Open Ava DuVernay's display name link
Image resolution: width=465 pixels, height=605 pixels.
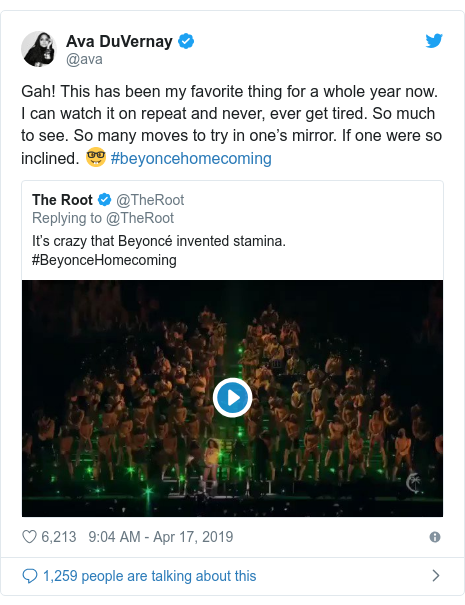click(x=119, y=41)
